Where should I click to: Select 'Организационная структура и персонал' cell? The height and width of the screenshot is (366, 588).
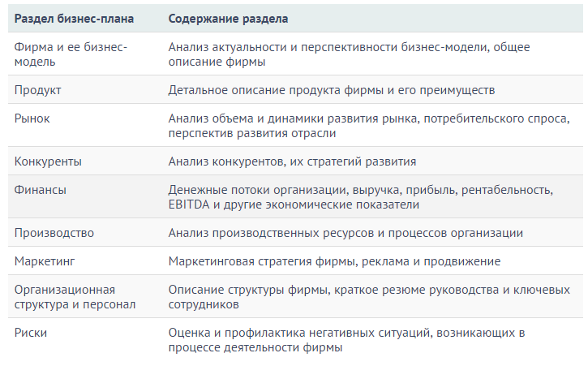(75, 297)
